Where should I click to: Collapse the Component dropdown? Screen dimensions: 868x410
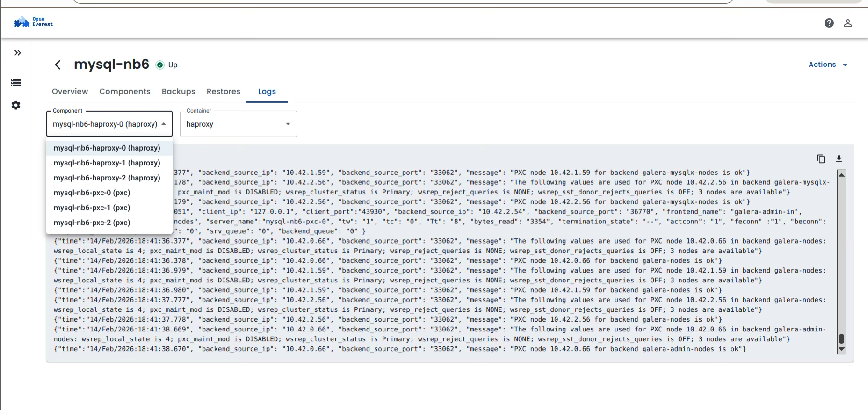point(164,124)
